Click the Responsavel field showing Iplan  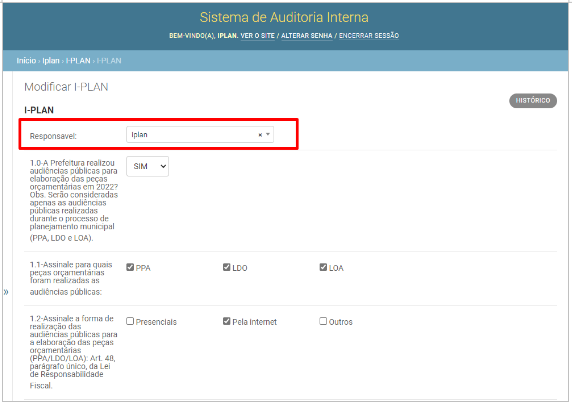[200, 135]
